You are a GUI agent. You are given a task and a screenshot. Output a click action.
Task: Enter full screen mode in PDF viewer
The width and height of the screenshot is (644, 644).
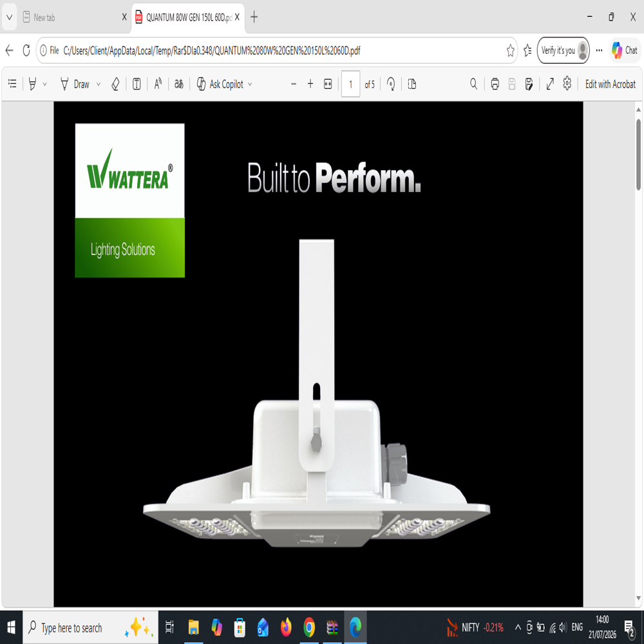[550, 84]
